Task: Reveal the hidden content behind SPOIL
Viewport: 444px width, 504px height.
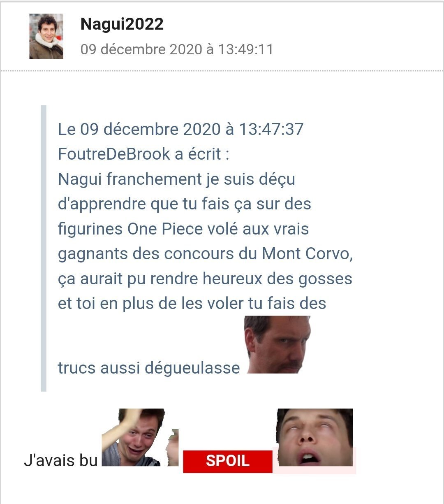Action: 227,461
